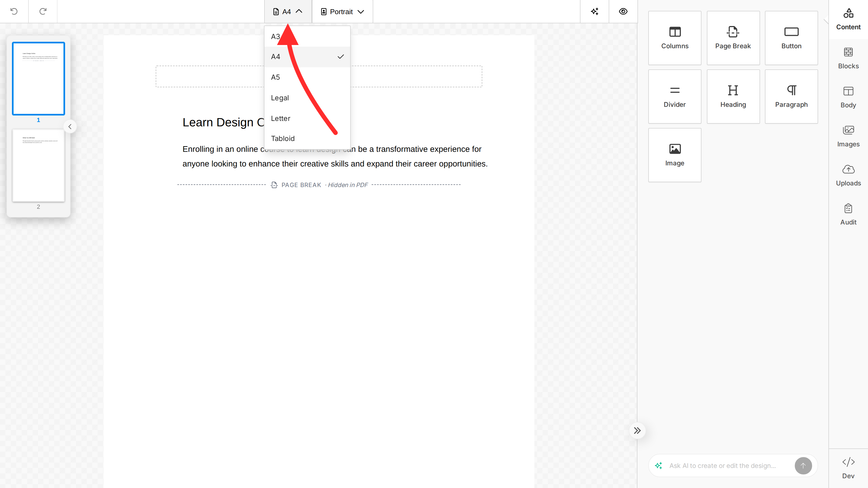Click the undo arrow icon
Viewport: 868px width, 488px height.
(x=14, y=11)
